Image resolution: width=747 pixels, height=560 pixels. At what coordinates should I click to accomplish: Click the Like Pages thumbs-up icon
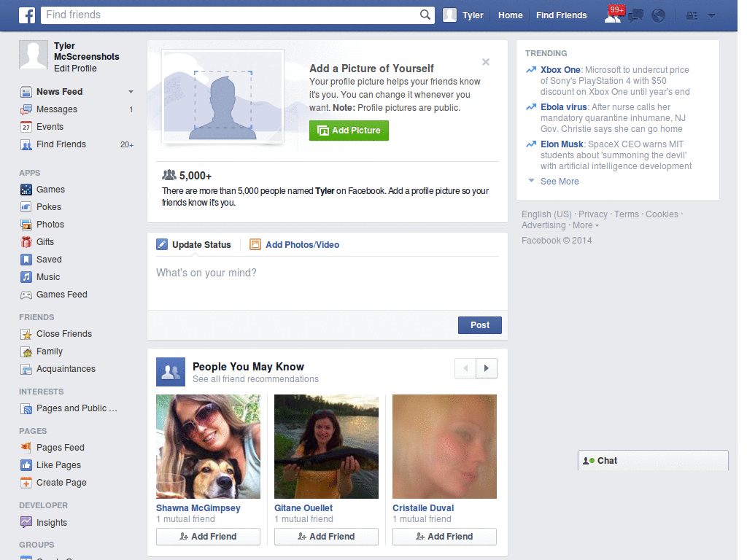pos(26,465)
